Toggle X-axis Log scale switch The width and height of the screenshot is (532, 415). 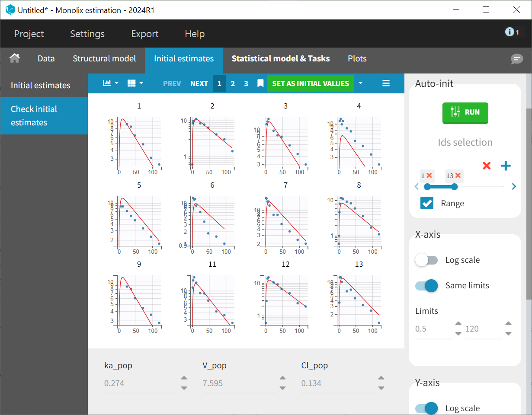[x=426, y=260]
